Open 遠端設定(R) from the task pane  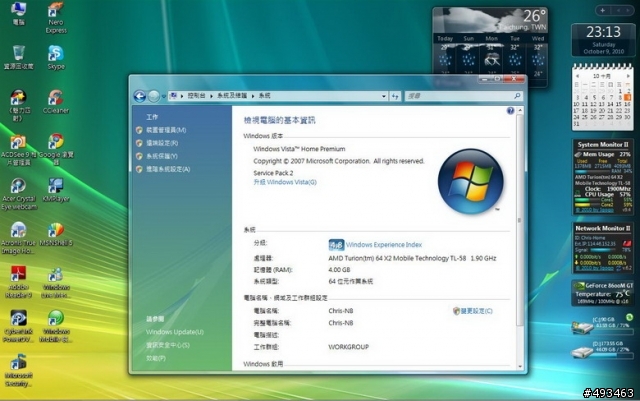(x=162, y=143)
